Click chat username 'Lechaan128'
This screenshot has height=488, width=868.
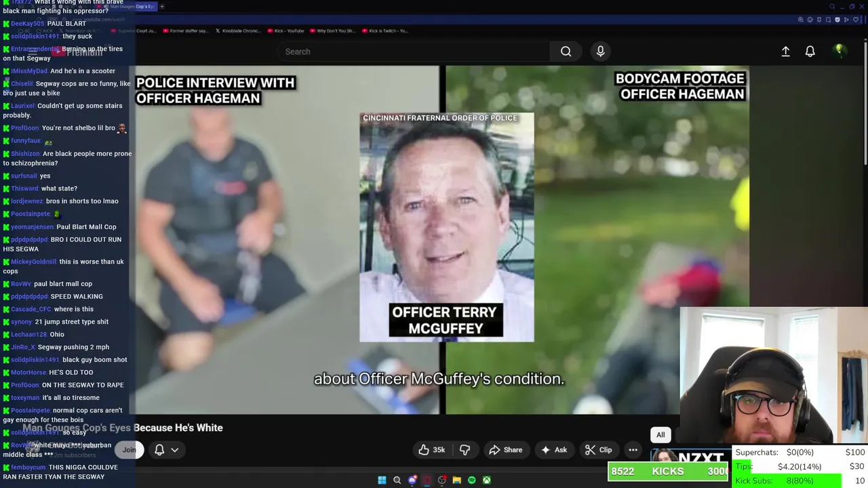28,334
